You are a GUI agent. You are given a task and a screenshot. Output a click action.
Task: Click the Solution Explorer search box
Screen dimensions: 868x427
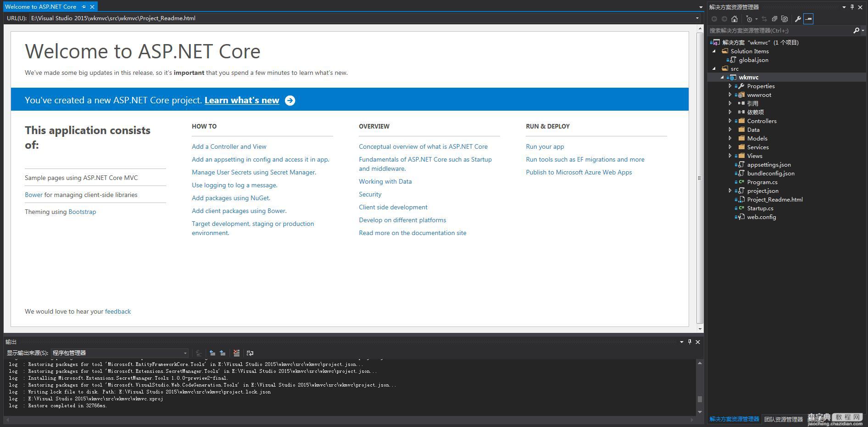click(x=780, y=30)
